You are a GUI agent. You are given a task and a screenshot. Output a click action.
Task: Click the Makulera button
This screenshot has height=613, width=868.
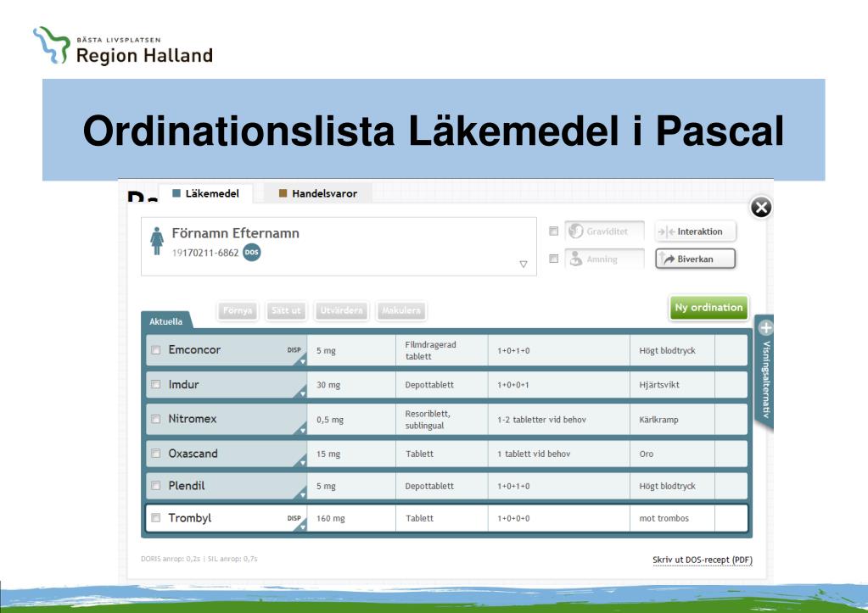coord(400,310)
